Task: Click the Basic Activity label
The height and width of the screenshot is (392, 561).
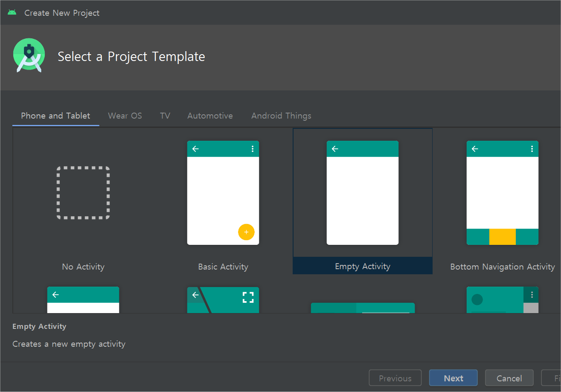Action: 223,267
